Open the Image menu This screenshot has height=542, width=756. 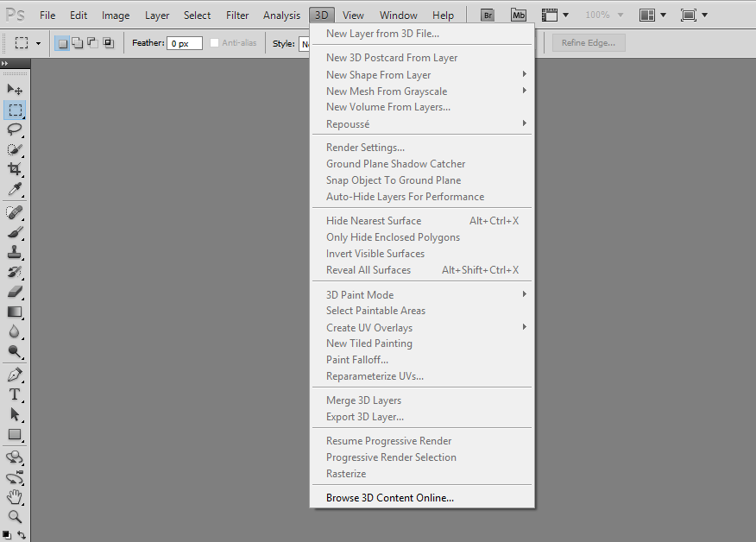116,16
